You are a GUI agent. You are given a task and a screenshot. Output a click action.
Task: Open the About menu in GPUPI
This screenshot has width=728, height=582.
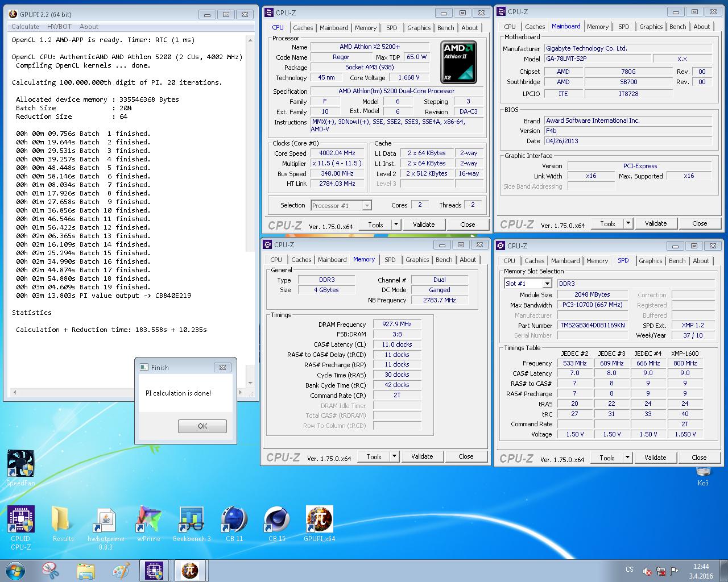pyautogui.click(x=89, y=26)
